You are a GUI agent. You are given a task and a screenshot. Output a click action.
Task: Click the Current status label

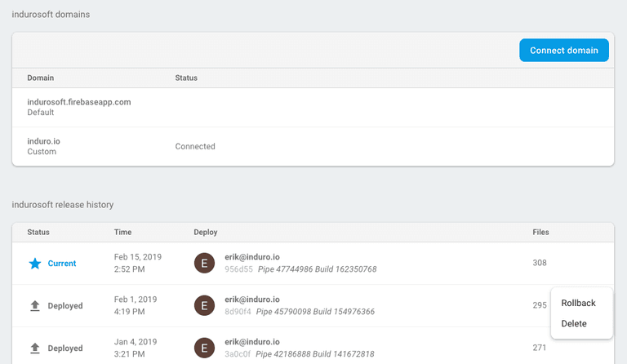[x=62, y=264]
